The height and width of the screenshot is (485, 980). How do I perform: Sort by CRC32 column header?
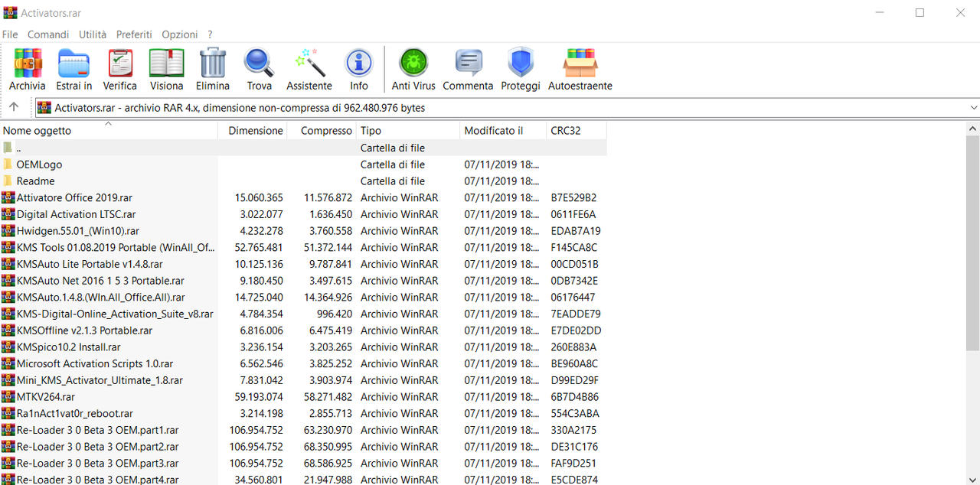(x=577, y=131)
